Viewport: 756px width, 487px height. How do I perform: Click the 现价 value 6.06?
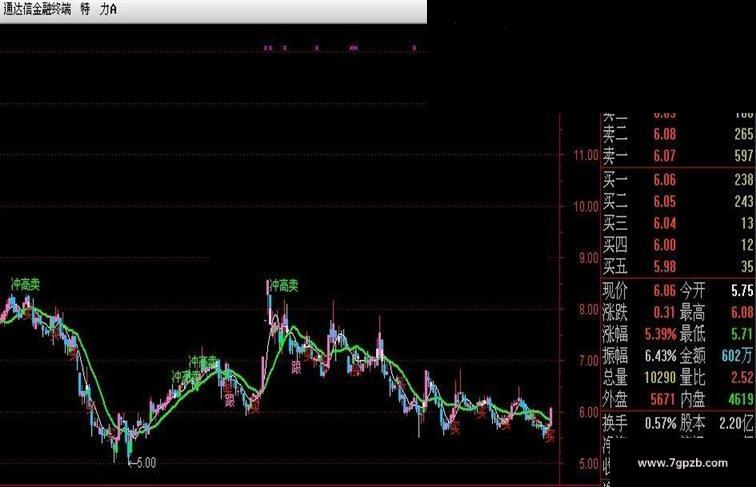(x=664, y=291)
